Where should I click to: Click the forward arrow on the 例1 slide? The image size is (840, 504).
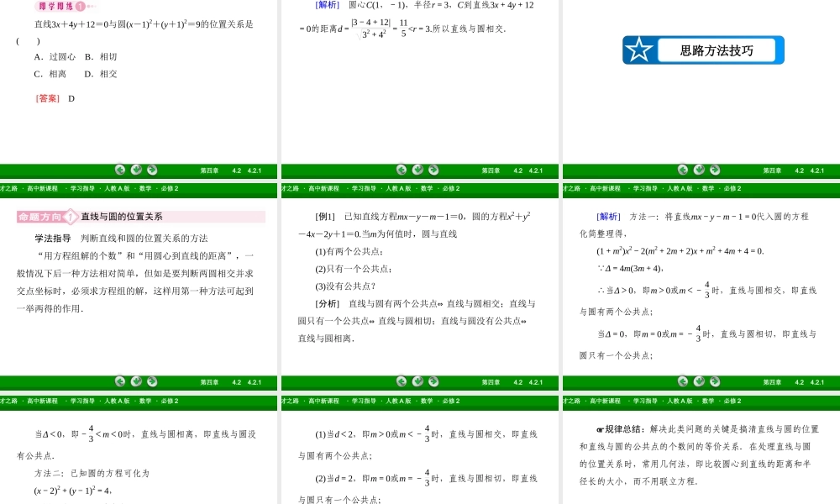[x=433, y=381]
